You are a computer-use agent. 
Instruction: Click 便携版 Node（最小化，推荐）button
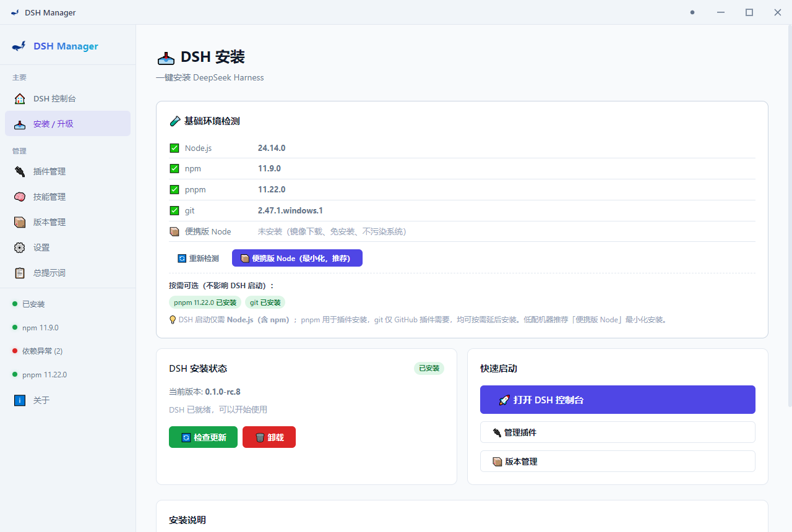pos(297,258)
